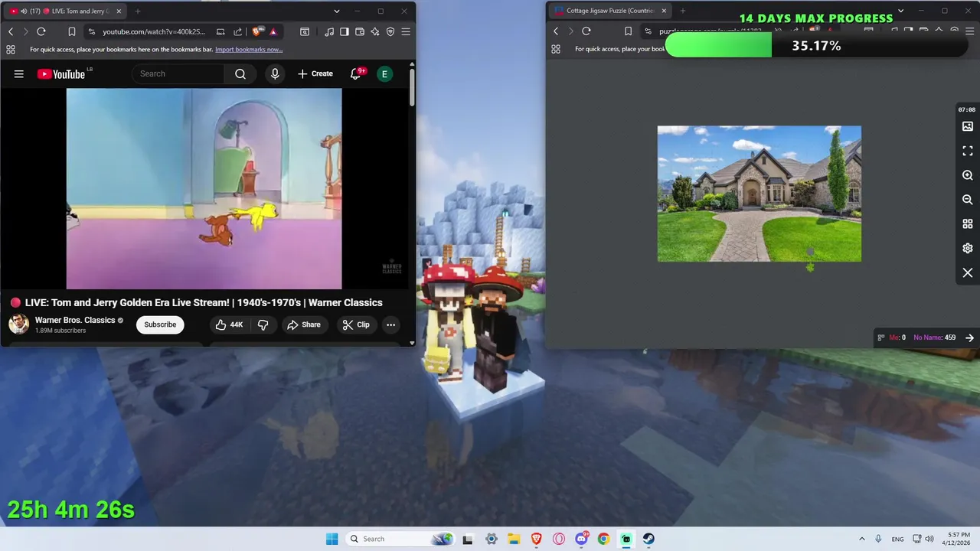
Task: Open the Brave main menu in YouTube window
Action: [406, 31]
